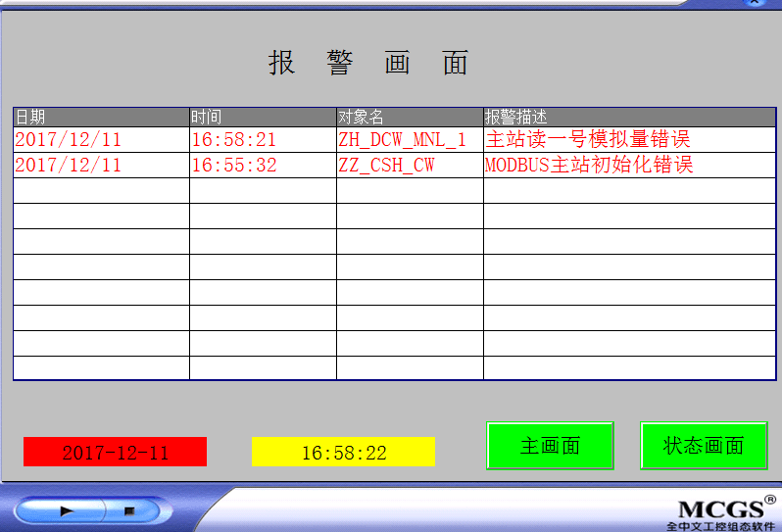
Task: Select alarm object ZZ_CSH_CW
Action: coord(387,166)
